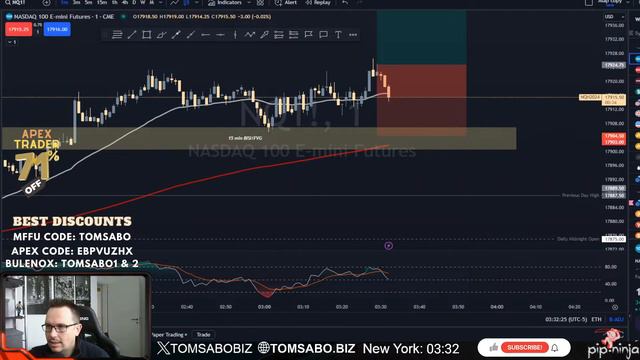The image size is (640, 360).
Task: Select the Short Position tool
Action: tap(293, 35)
